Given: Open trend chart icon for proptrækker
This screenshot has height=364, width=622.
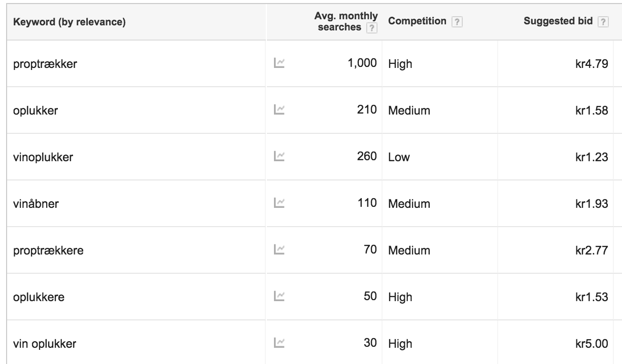Looking at the screenshot, I should tap(278, 63).
